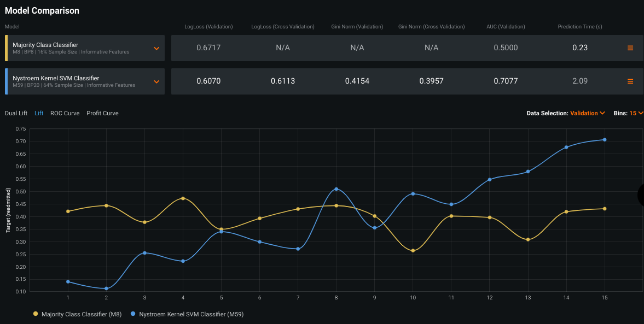
Task: Click the LogLoss (Validation) column header
Action: point(208,27)
